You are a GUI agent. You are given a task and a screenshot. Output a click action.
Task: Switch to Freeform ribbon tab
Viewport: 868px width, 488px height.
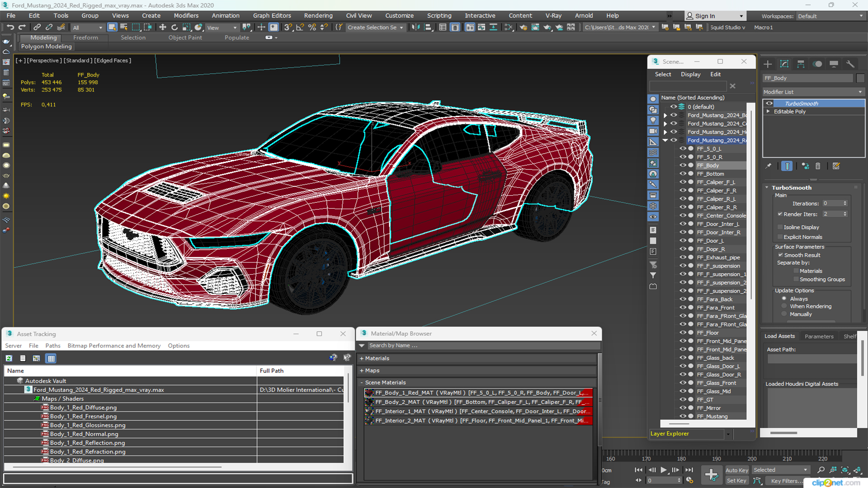(85, 38)
